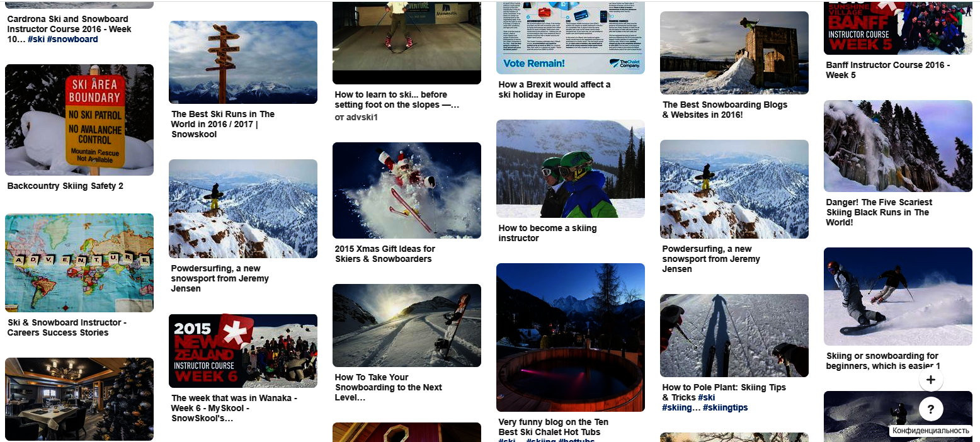Open the Best Snowboarding Blogs 2016 image

coord(734,53)
